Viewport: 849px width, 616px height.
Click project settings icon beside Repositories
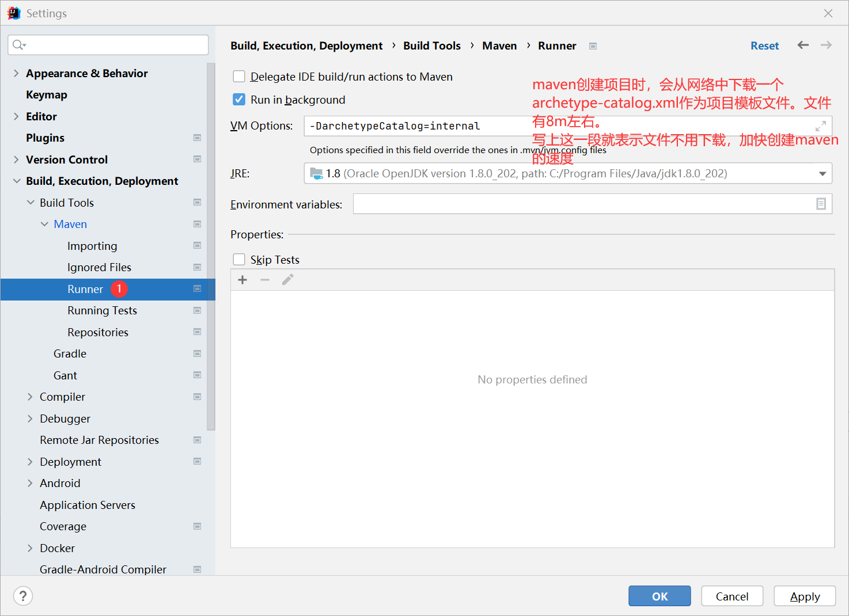point(197,332)
